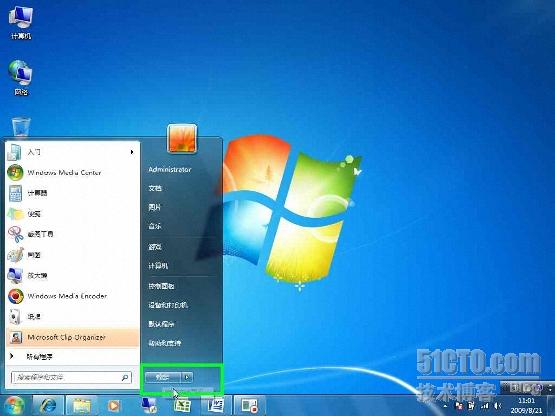Open the 网络 desktop icon

point(21,78)
